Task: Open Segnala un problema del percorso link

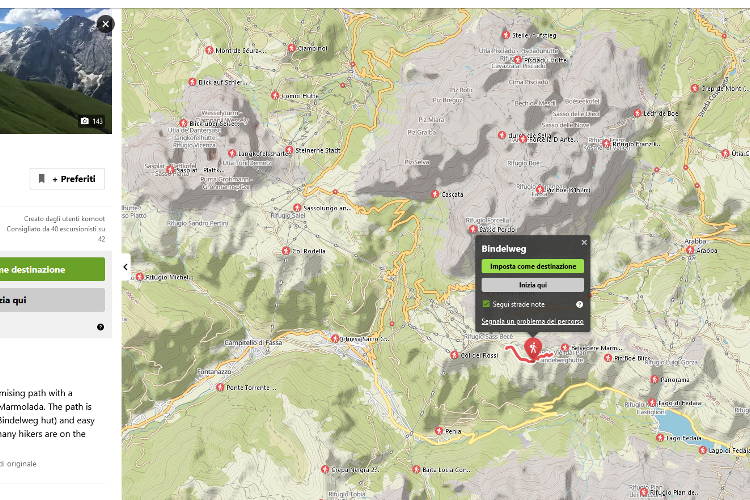Action: click(x=532, y=321)
